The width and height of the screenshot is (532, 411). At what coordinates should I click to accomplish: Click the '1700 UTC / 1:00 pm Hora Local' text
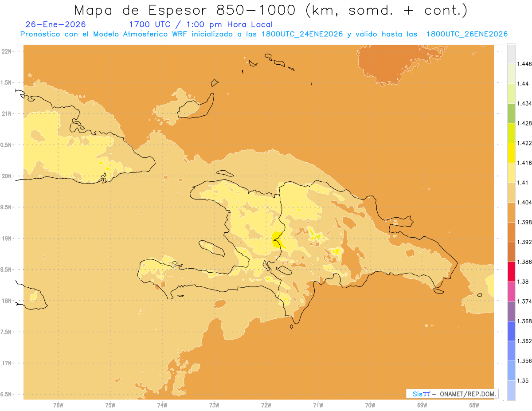pos(201,24)
